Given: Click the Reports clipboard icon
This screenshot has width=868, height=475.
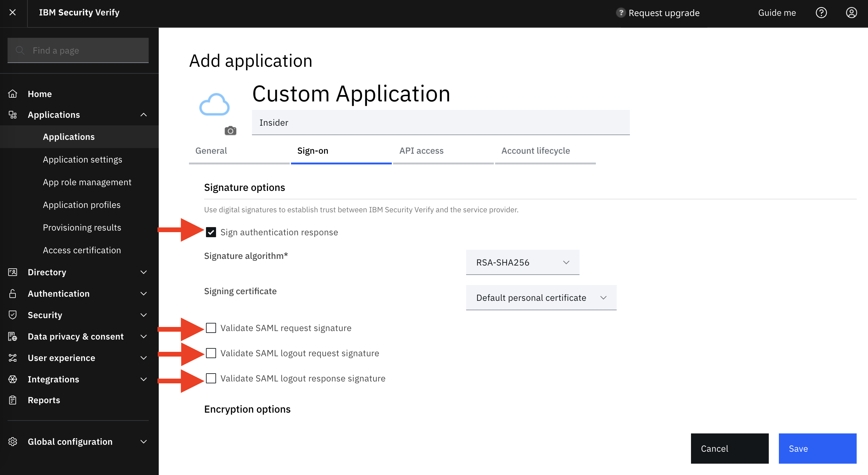Looking at the screenshot, I should click(13, 400).
